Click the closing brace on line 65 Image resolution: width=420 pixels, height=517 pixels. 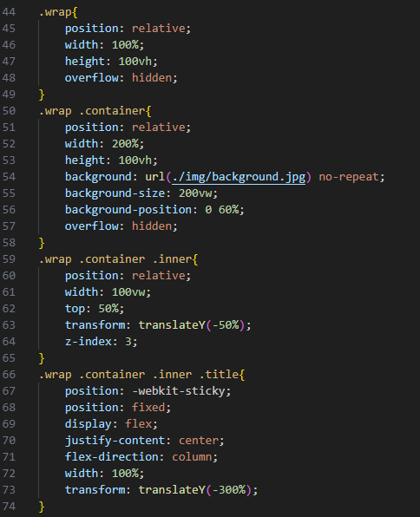(42, 359)
